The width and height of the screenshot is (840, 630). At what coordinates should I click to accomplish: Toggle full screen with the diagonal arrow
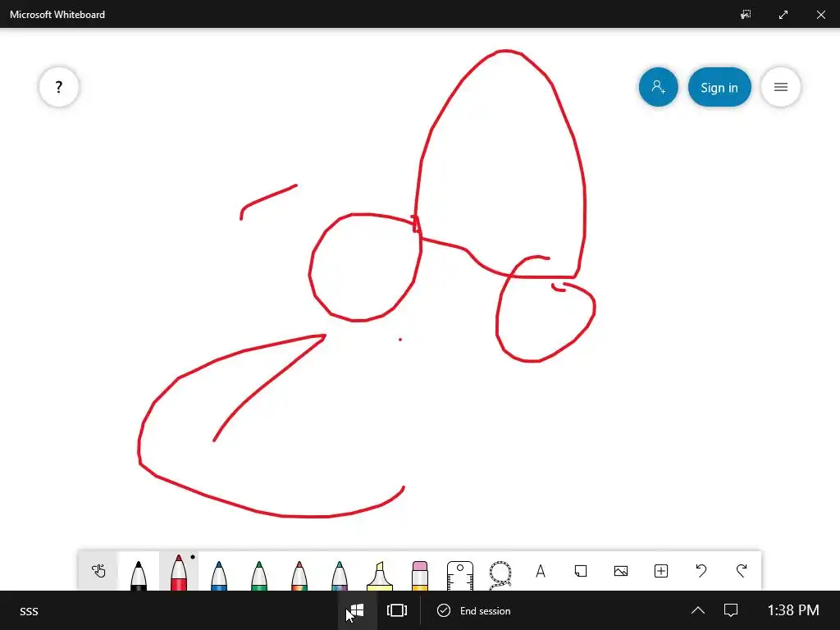click(783, 15)
